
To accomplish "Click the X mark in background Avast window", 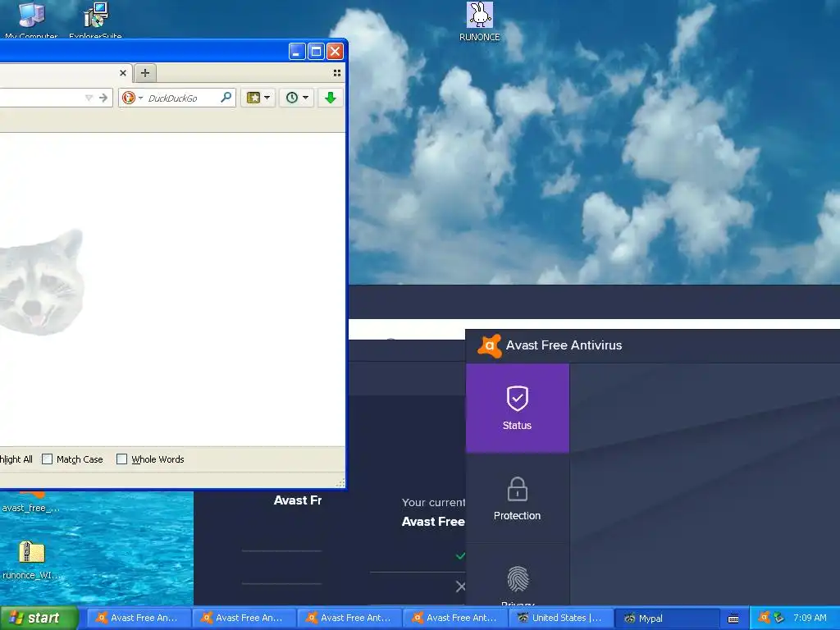I will click(460, 587).
